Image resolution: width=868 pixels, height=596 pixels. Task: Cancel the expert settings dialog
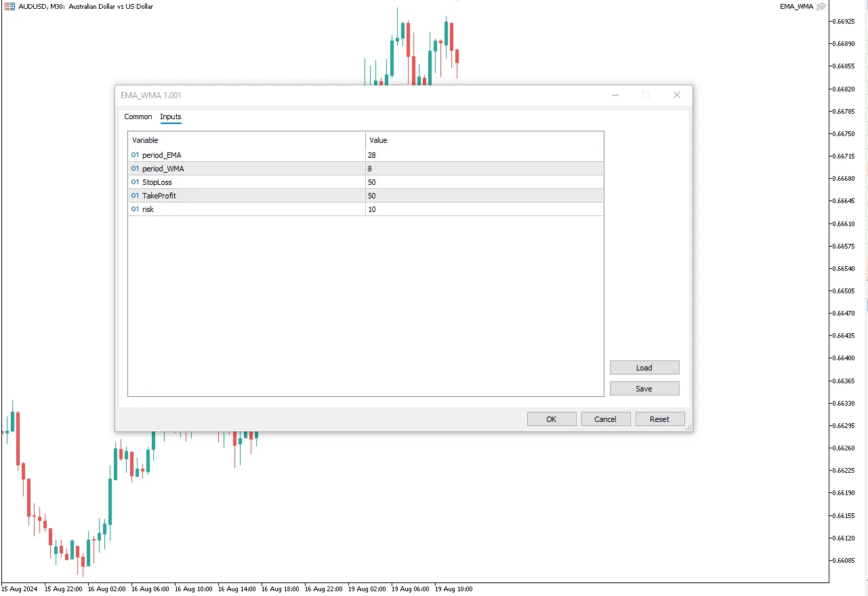(x=606, y=419)
